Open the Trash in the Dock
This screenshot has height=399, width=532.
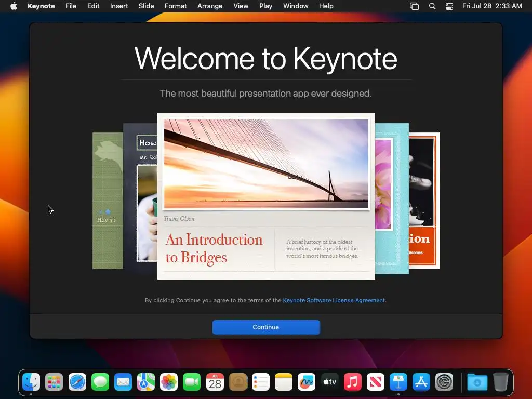500,382
